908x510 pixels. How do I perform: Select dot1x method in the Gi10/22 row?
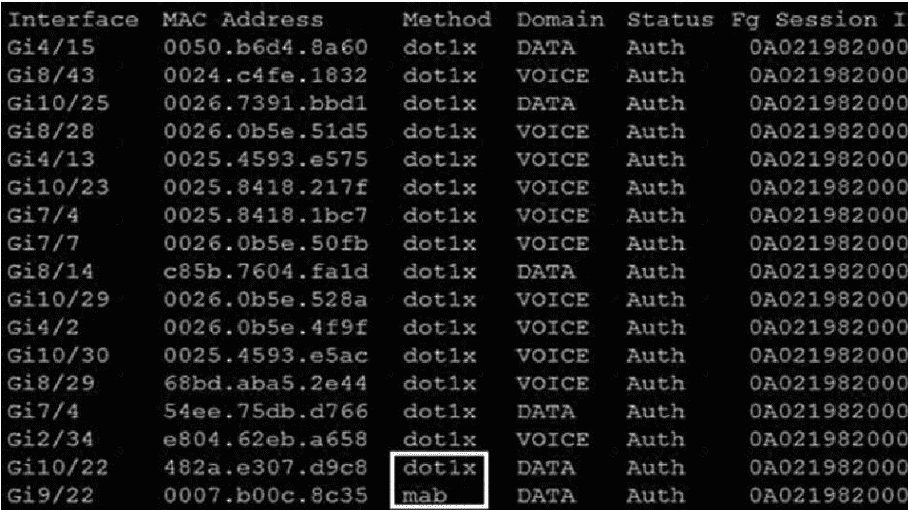coord(440,467)
